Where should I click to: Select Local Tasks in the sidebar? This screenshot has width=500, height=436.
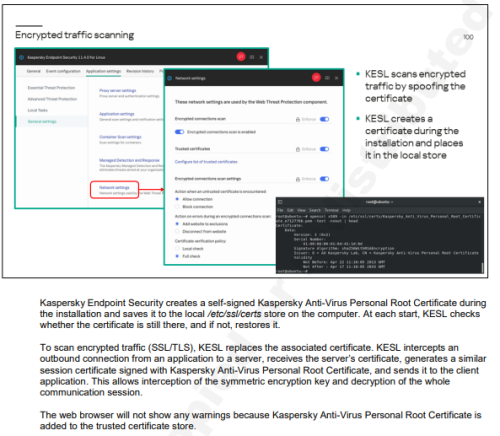tap(38, 110)
